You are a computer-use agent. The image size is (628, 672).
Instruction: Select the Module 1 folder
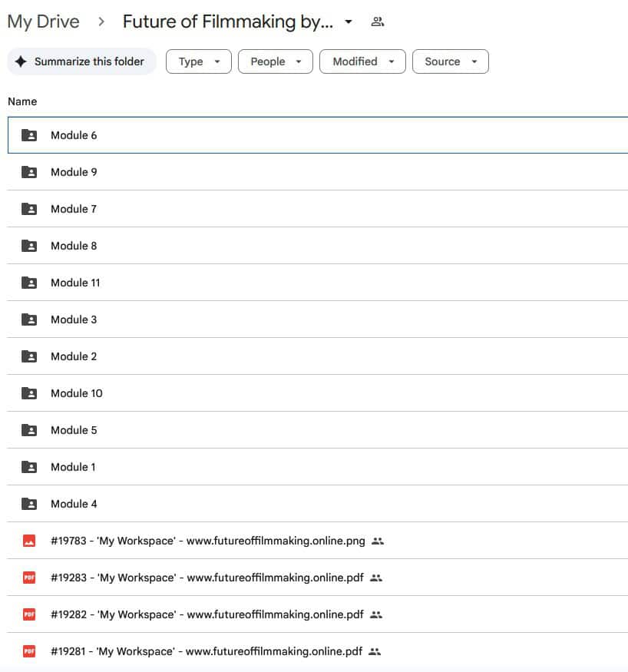coord(73,467)
